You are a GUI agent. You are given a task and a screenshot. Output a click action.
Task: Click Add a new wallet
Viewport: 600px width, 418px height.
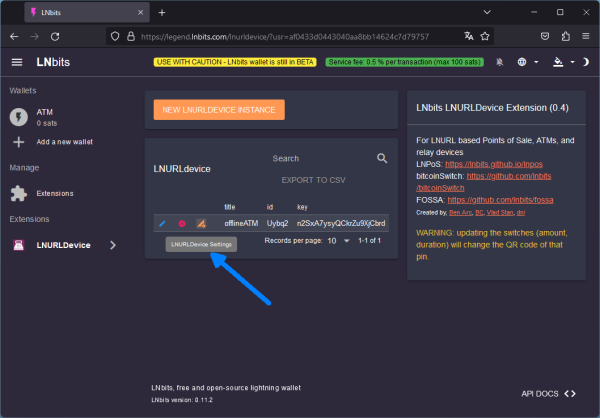point(64,142)
